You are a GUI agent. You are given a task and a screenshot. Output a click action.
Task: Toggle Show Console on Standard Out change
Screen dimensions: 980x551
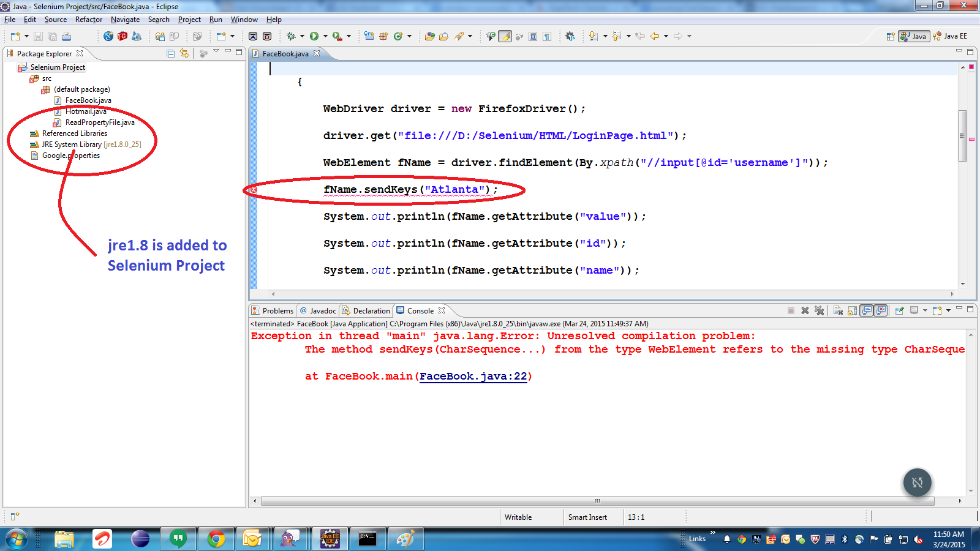tap(867, 310)
